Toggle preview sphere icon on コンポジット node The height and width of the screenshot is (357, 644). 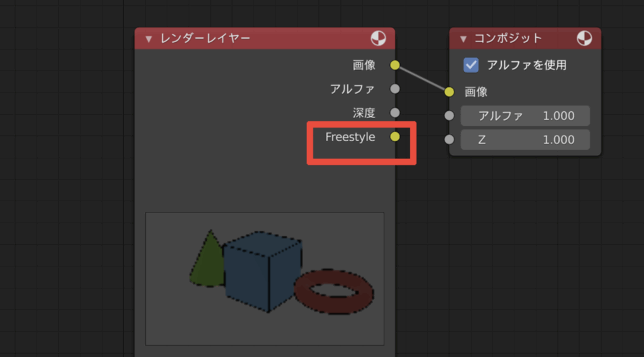pos(584,39)
